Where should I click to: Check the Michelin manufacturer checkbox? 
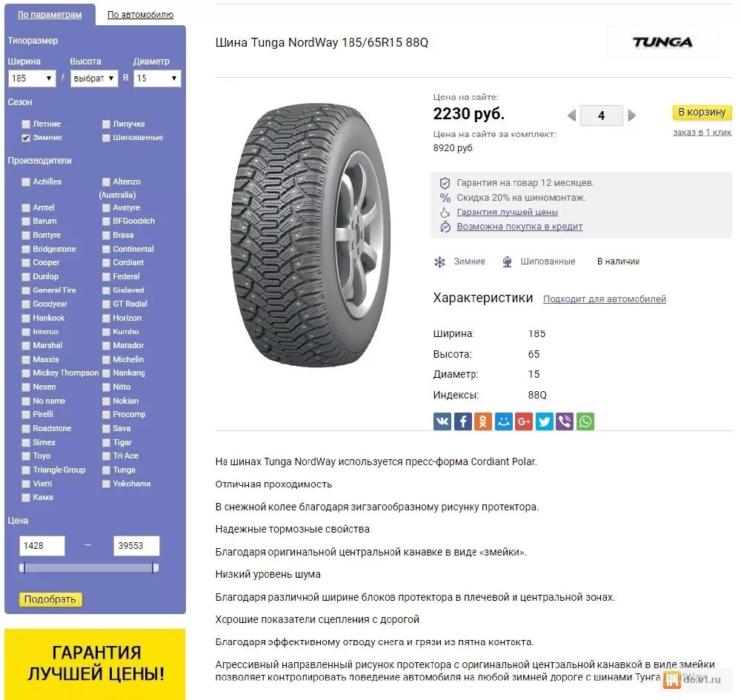106,360
